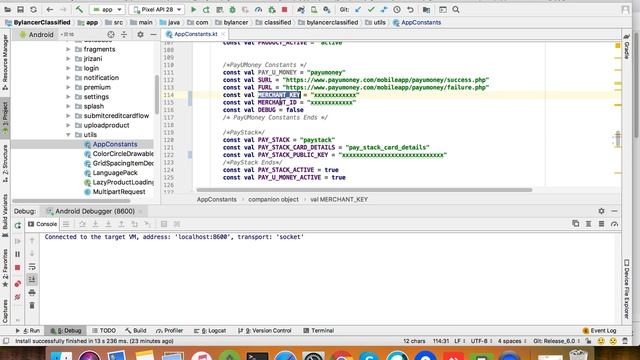Viewport: 640px width, 360px height.
Task: Click the Git Commit green checkmark icon
Action: point(371,9)
